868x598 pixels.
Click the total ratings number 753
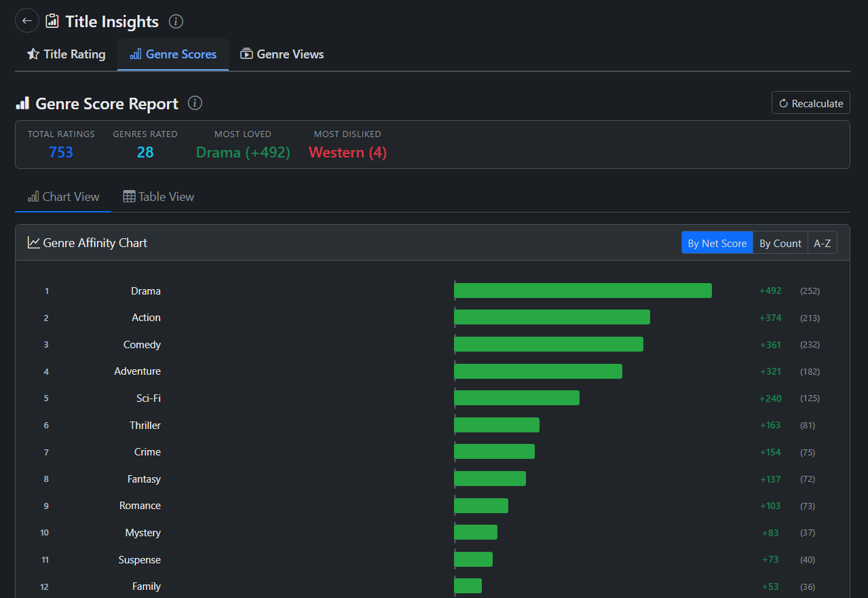[x=61, y=152]
